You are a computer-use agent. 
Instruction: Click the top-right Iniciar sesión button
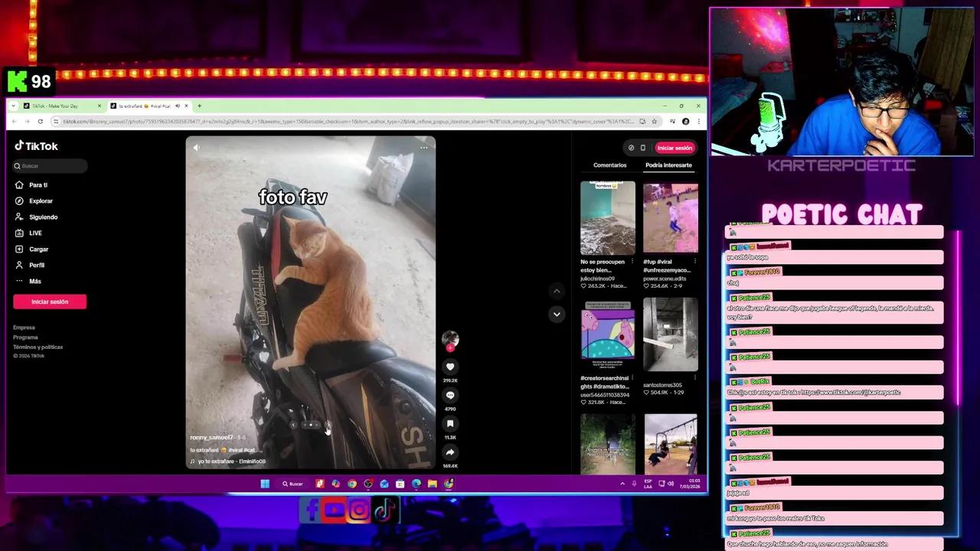(x=675, y=148)
